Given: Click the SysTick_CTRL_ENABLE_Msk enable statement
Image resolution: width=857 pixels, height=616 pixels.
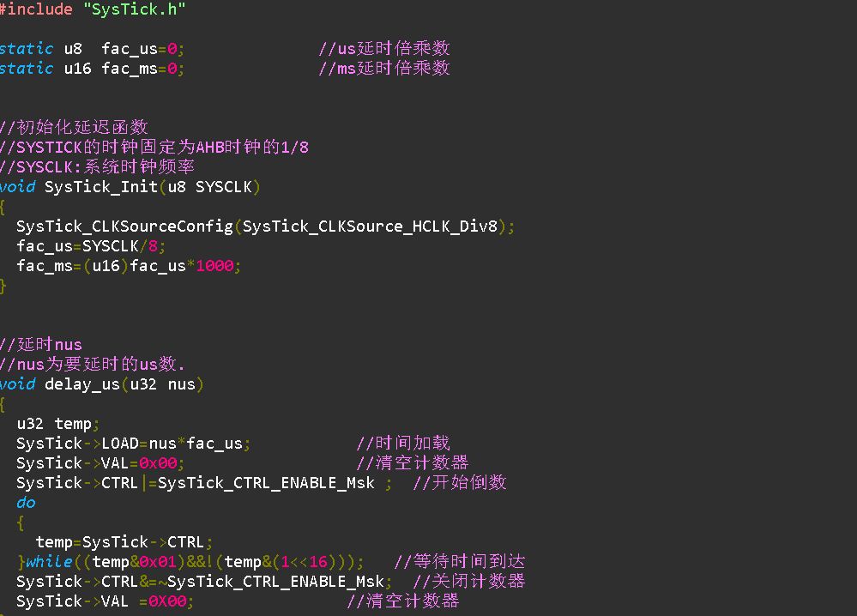Looking at the screenshot, I should point(204,483).
